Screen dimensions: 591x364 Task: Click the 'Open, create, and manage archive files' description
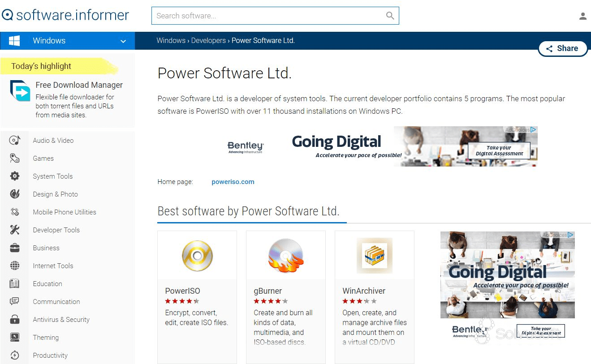(x=375, y=327)
